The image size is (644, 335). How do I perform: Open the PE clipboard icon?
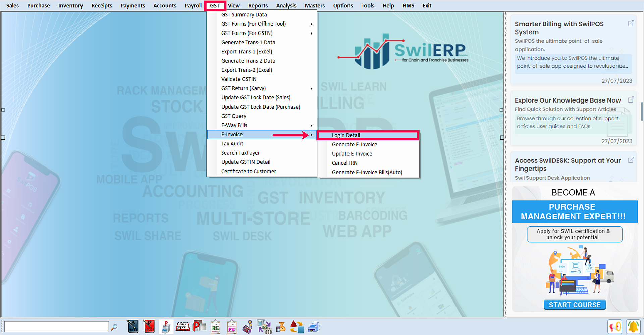point(232,327)
